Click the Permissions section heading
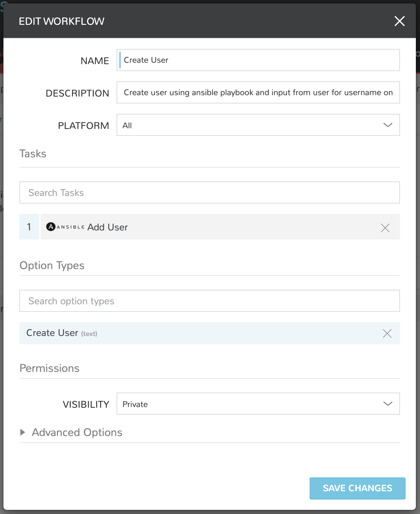The image size is (420, 514). click(x=50, y=368)
